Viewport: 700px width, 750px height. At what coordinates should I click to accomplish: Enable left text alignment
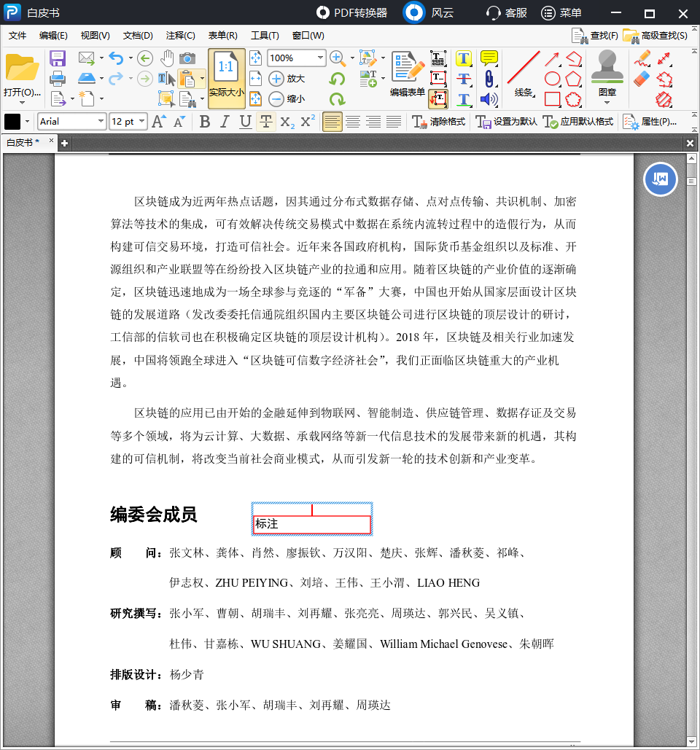coord(332,122)
